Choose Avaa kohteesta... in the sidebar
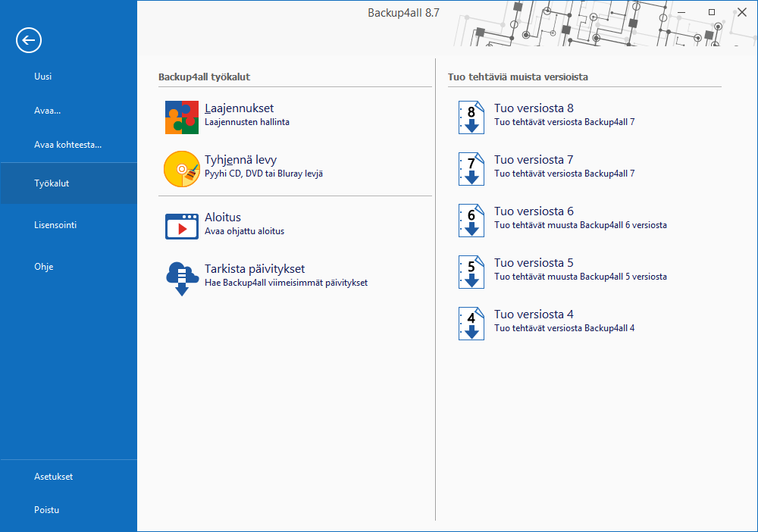Screen dimensions: 758x532 click(x=69, y=145)
